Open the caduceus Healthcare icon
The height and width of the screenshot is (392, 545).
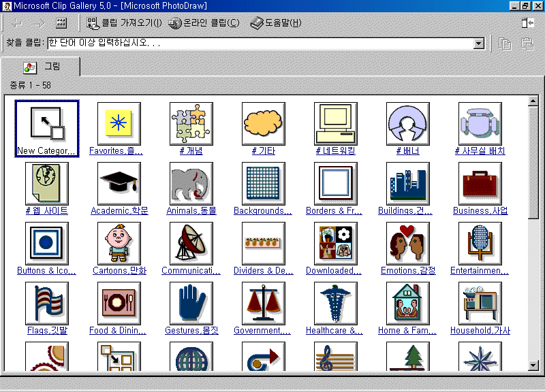click(x=336, y=304)
